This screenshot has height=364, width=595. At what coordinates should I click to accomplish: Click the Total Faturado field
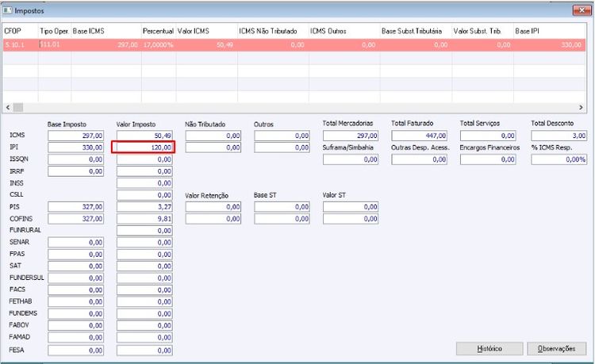coord(420,136)
